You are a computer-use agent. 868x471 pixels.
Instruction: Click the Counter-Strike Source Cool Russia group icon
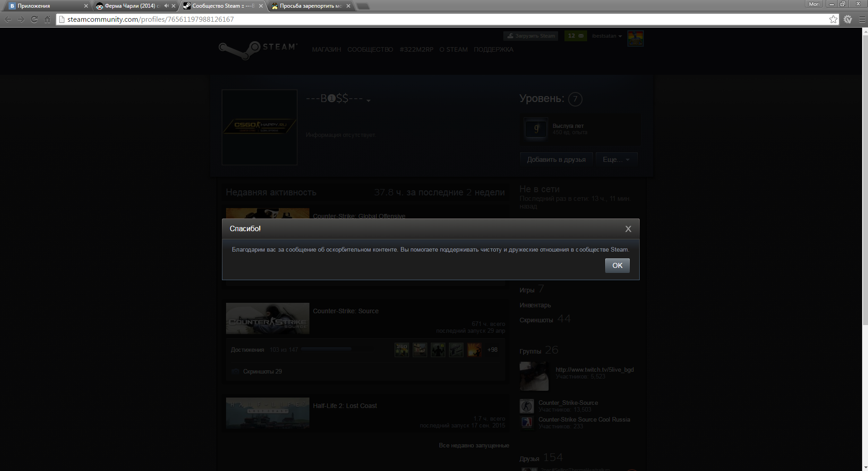pyautogui.click(x=527, y=422)
